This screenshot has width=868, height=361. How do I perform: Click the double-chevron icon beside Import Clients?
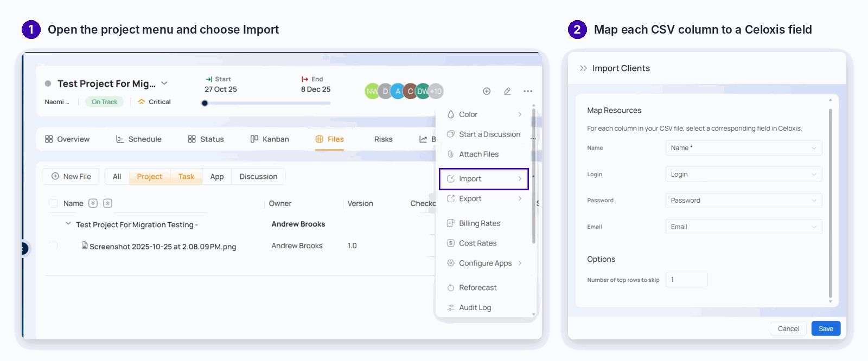click(x=583, y=68)
